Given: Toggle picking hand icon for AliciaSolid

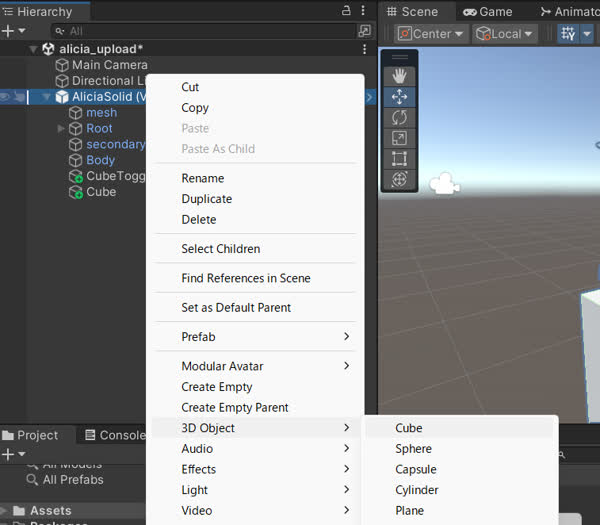Looking at the screenshot, I should (x=19, y=97).
